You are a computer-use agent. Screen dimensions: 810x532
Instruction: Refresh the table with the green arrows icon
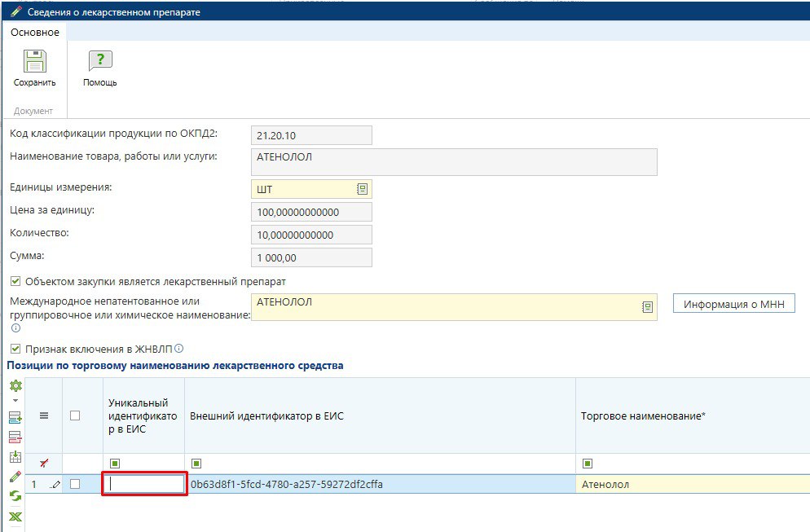point(15,496)
